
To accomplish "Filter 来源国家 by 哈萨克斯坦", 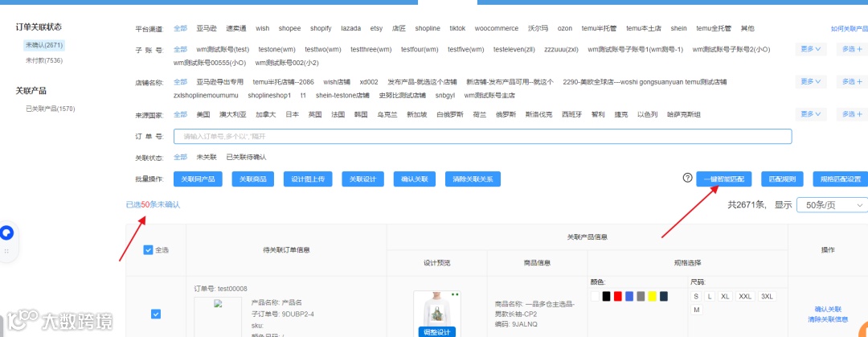I will click(684, 115).
